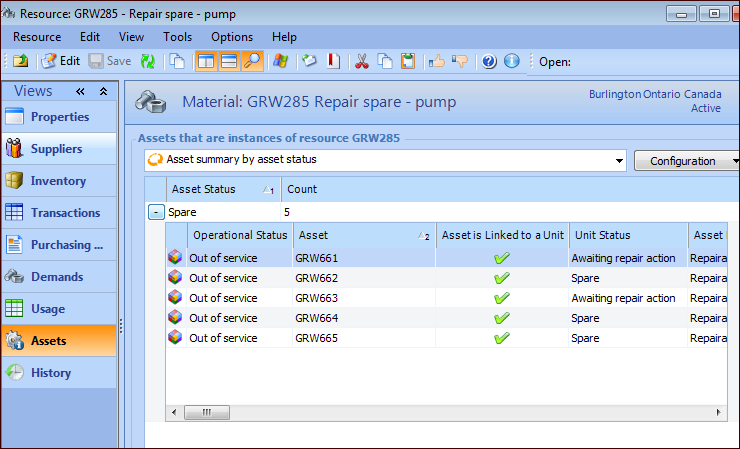The image size is (740, 449).
Task: Click the Paste clipboard icon
Action: [x=408, y=61]
